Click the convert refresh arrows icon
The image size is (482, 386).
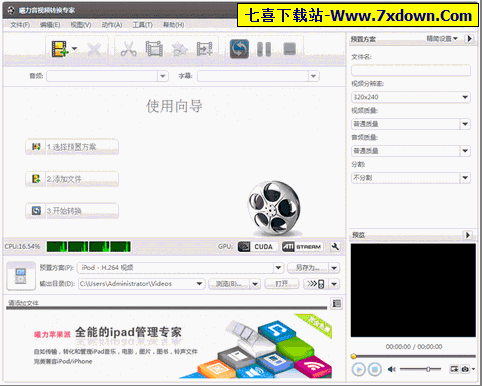click(x=239, y=49)
